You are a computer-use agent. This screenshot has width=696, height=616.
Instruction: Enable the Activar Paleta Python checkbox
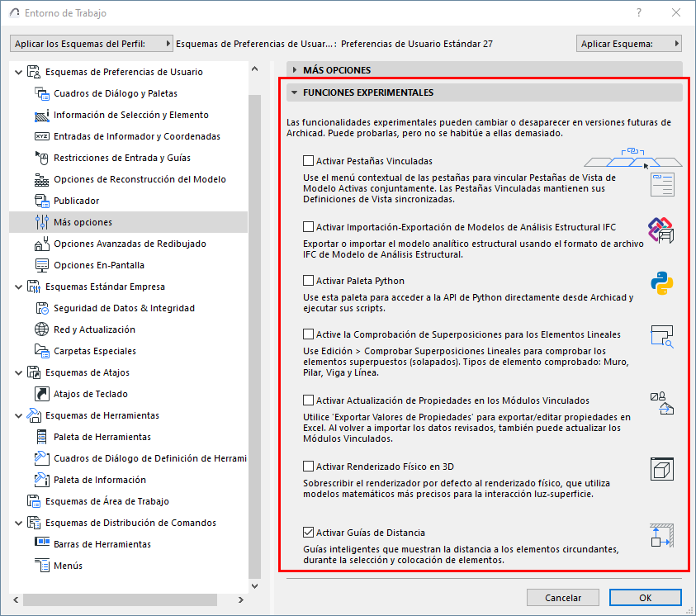[x=308, y=281]
